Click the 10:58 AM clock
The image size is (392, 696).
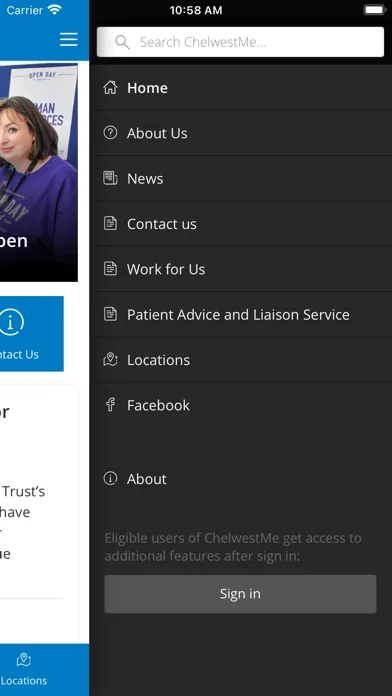(196, 11)
